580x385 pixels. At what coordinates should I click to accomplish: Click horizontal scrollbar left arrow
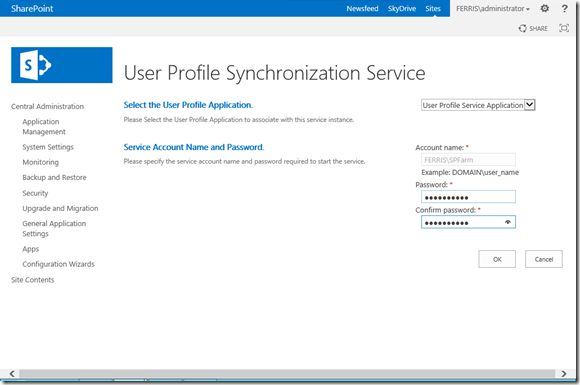click(x=12, y=374)
